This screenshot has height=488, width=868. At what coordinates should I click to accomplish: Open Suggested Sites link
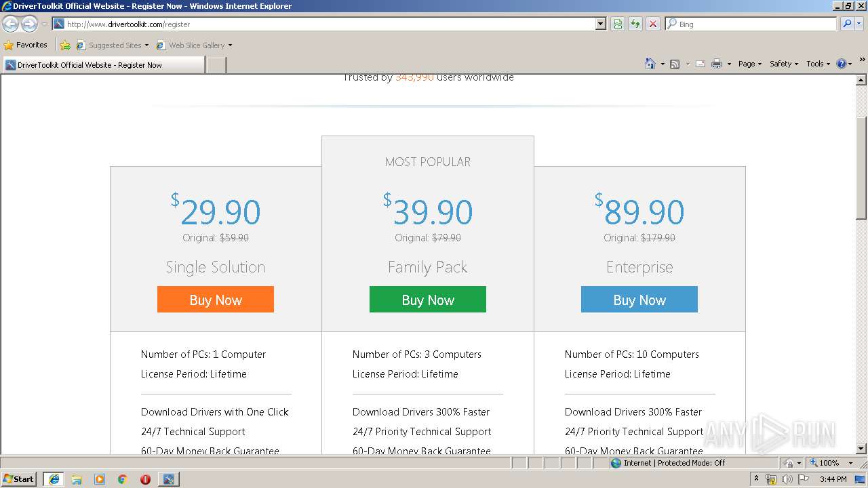click(x=112, y=45)
